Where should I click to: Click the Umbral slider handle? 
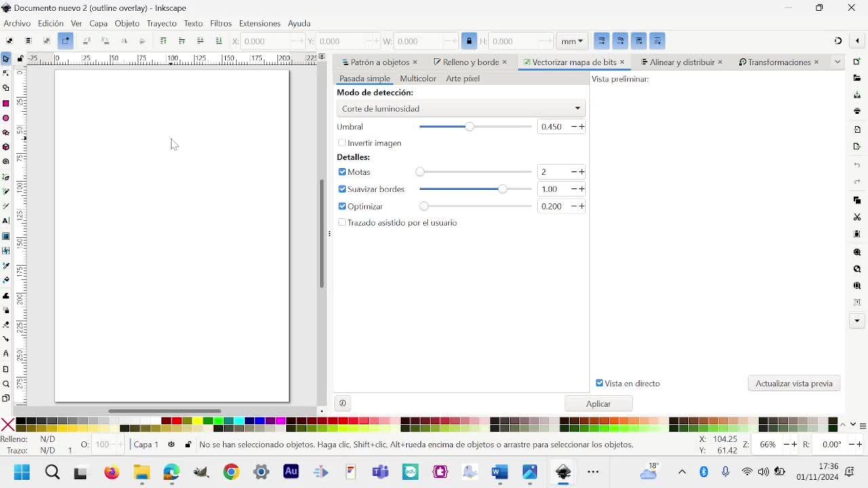click(469, 127)
